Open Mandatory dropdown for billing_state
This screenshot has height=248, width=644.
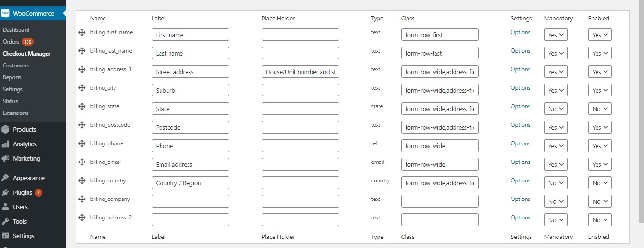(x=556, y=109)
